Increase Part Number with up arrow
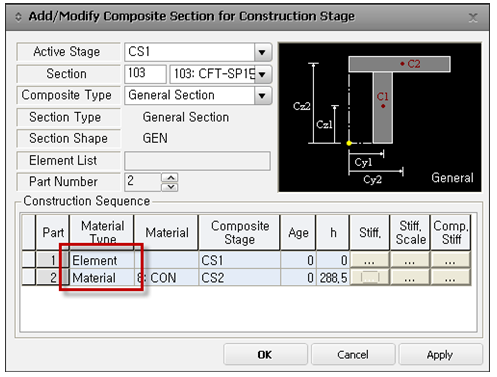This screenshot has height=377, width=497. pyautogui.click(x=170, y=177)
